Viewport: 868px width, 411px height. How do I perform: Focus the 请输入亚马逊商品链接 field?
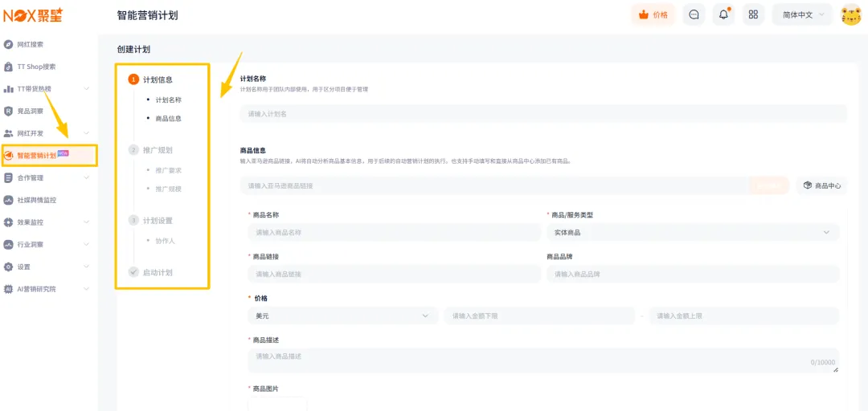pyautogui.click(x=494, y=186)
